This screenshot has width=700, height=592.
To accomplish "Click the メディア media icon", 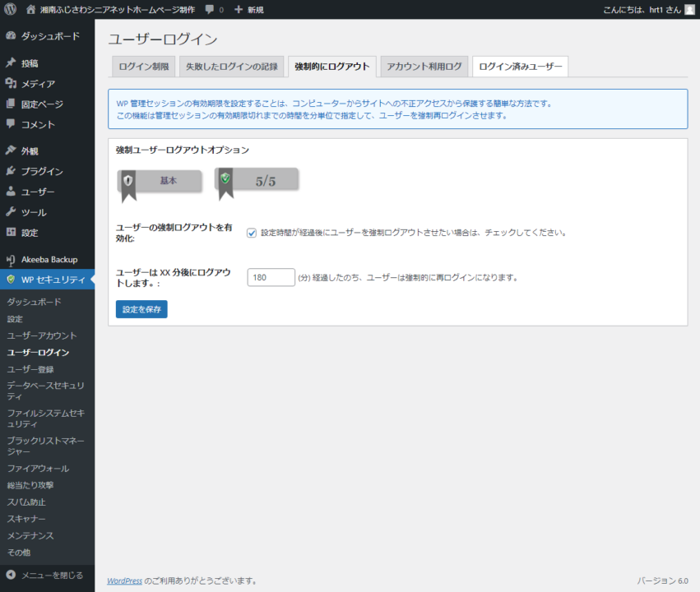I will pos(11,83).
